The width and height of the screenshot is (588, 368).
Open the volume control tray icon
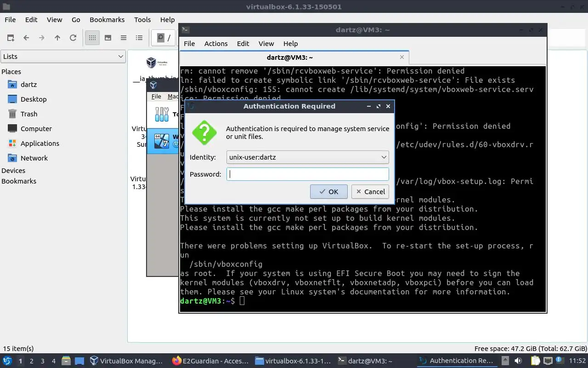click(518, 361)
